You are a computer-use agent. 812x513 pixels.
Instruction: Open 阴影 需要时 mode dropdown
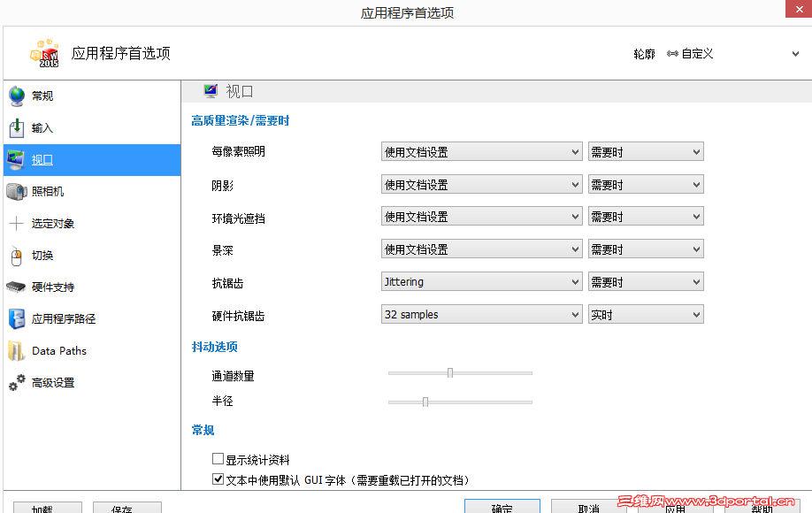coord(646,184)
